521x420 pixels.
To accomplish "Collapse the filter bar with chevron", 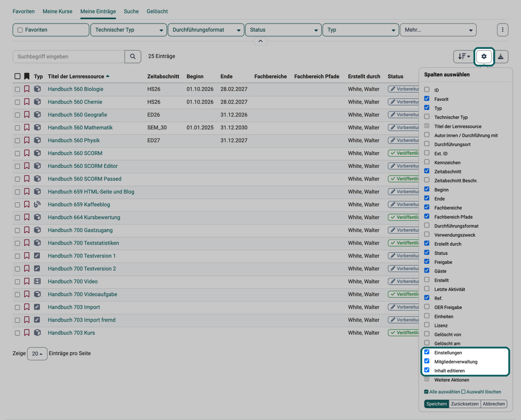I will [260, 41].
